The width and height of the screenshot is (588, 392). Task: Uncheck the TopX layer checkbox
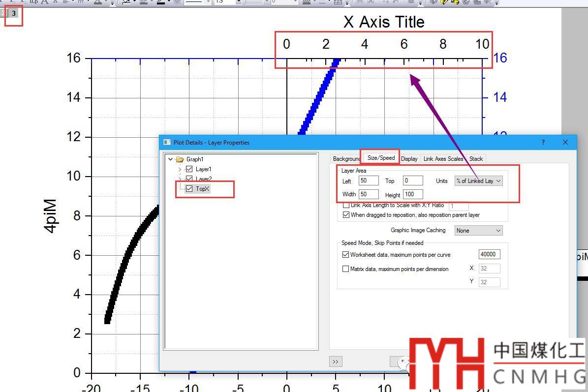coord(189,188)
